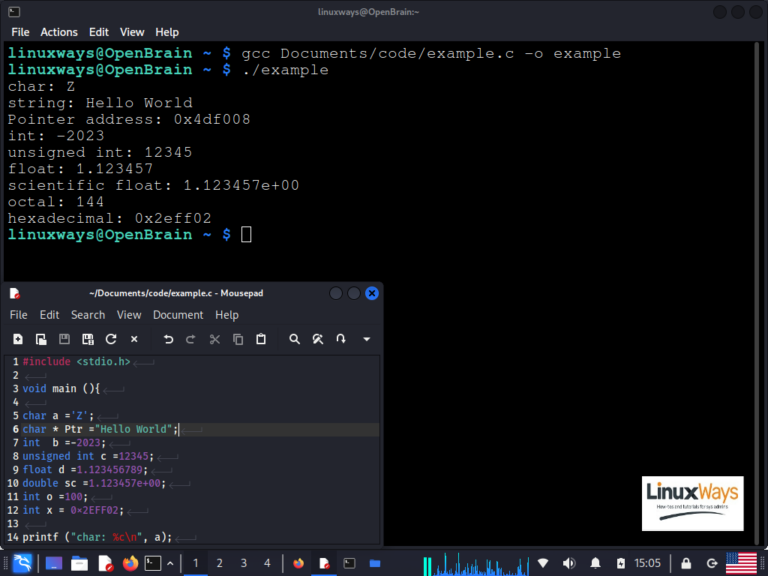Switch to workspace 2

(219, 563)
